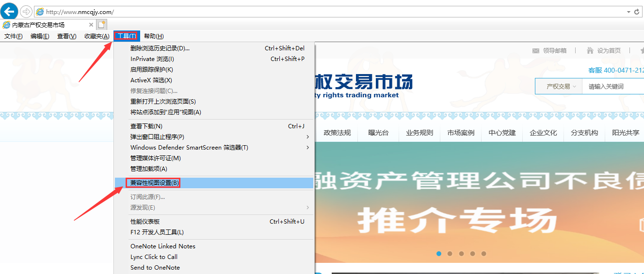Click the 工具(T) menu
This screenshot has height=274, width=644.
click(x=127, y=36)
